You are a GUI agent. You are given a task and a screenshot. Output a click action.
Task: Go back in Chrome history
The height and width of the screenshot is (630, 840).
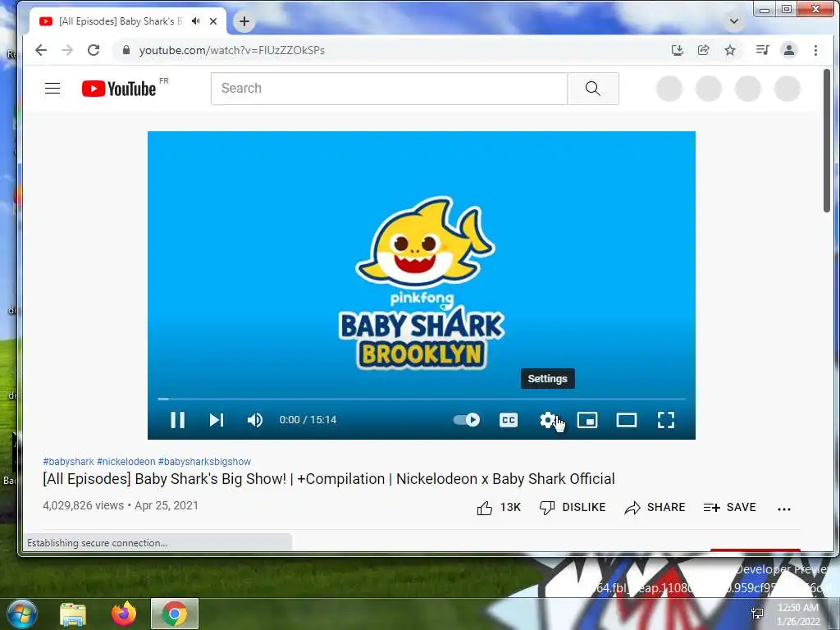41,50
